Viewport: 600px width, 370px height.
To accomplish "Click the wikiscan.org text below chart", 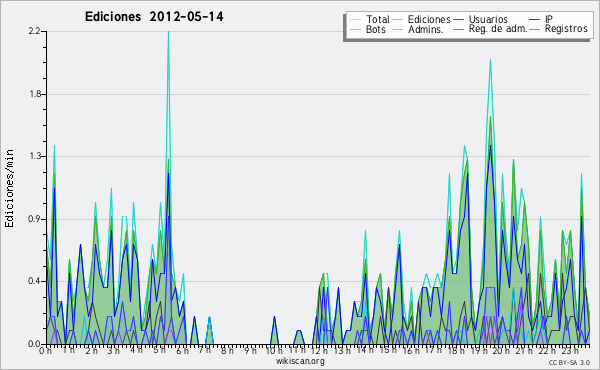I will click(300, 361).
